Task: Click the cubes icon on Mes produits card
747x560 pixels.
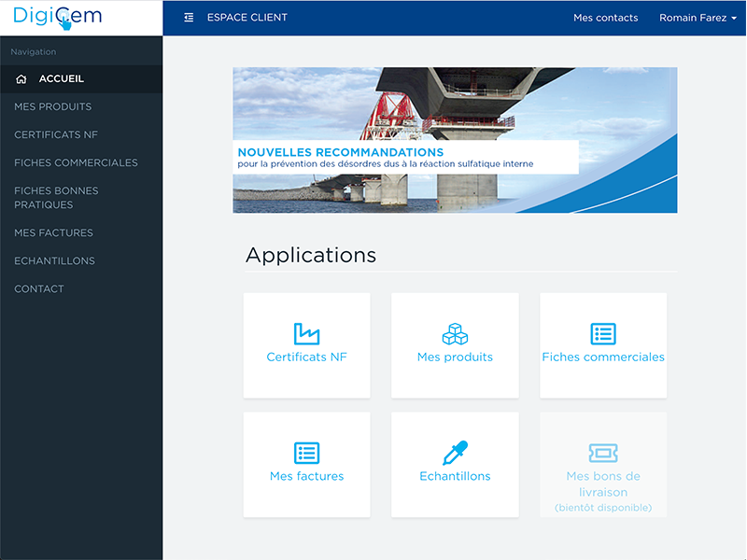Action: pyautogui.click(x=455, y=333)
